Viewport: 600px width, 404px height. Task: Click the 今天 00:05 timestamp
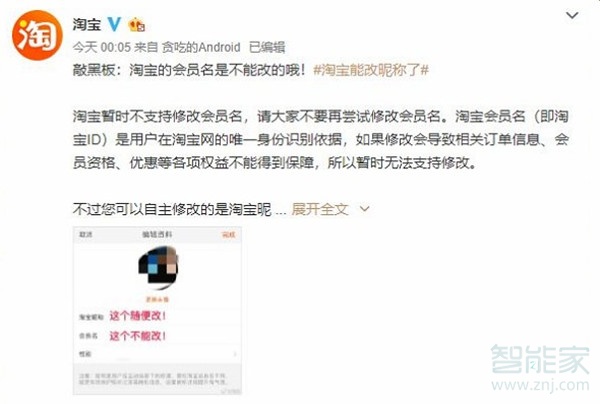point(102,47)
